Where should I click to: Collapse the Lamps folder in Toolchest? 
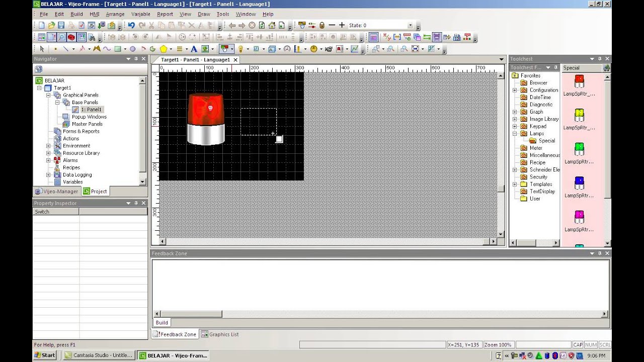[x=515, y=134]
